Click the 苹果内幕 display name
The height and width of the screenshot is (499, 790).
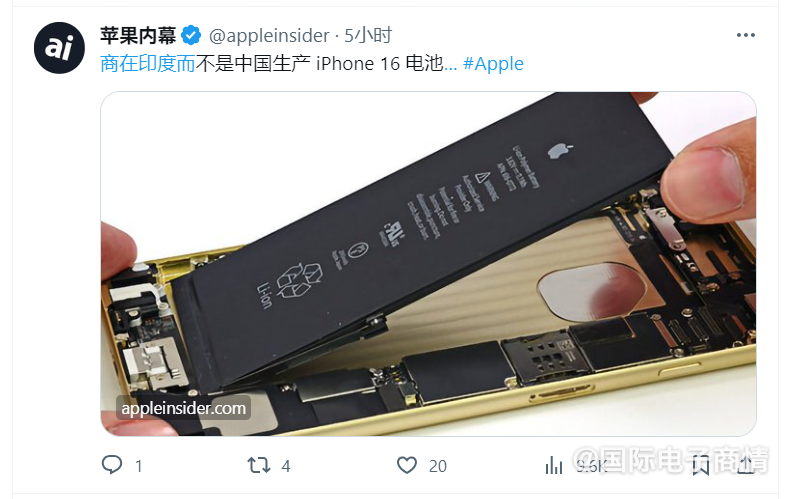pyautogui.click(x=138, y=35)
